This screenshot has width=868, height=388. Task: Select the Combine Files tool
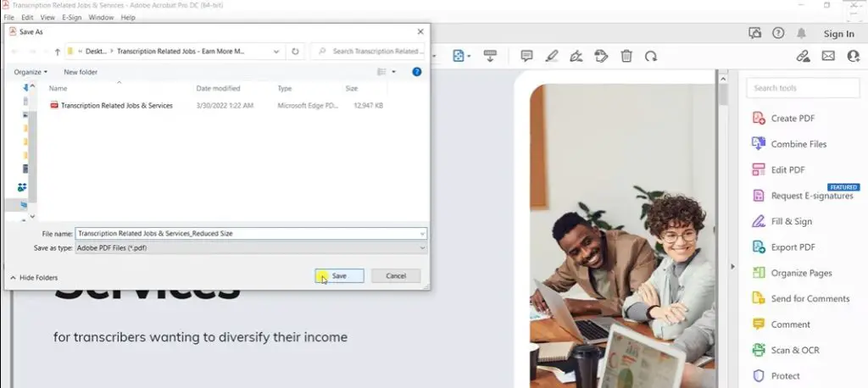point(789,144)
